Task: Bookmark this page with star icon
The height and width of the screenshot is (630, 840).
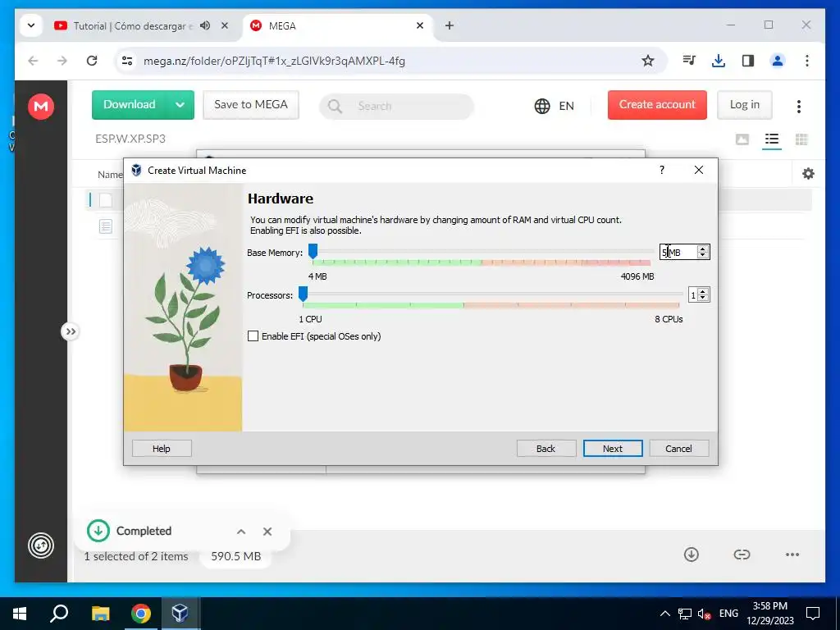Action: (x=648, y=61)
